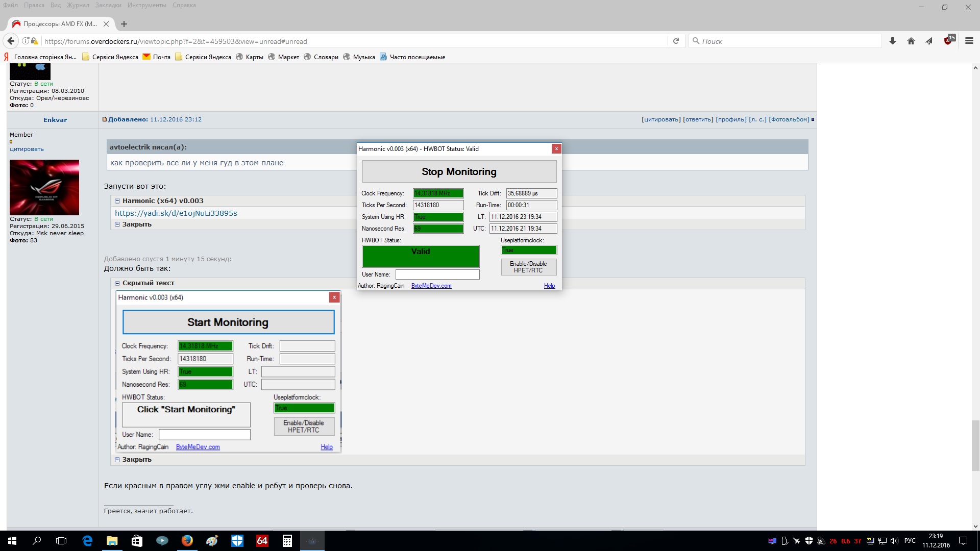Click the Firefox back arrow button
Screen dimensions: 980x551
(11, 41)
